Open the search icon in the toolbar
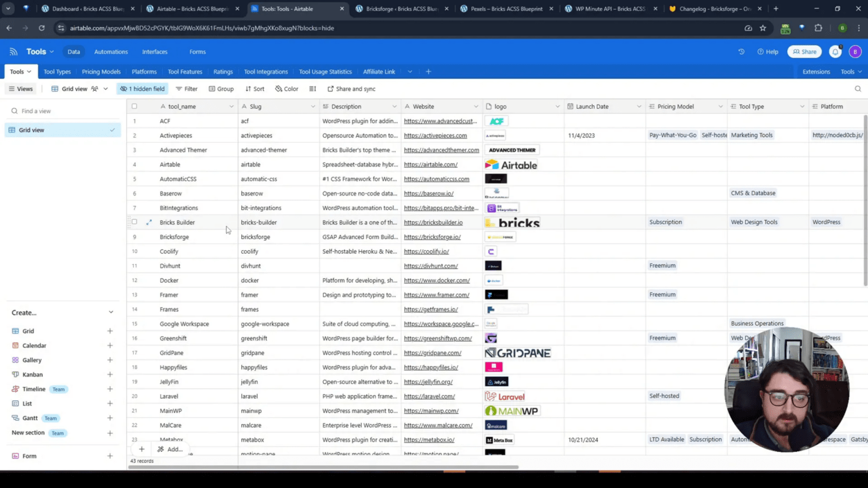The image size is (868, 488). 858,89
